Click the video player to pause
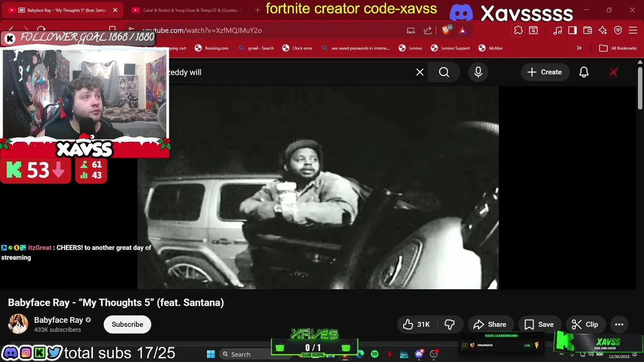644x362 pixels. 318,188
